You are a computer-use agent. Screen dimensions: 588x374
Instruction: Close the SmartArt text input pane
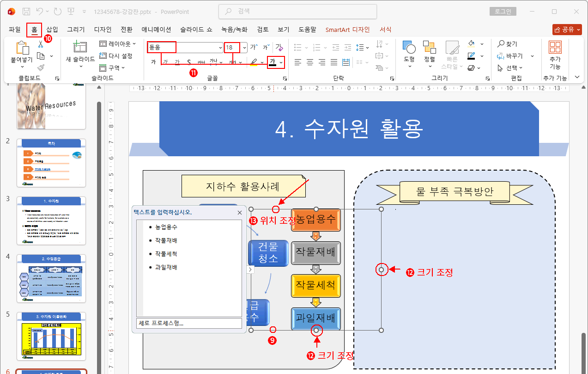click(239, 212)
